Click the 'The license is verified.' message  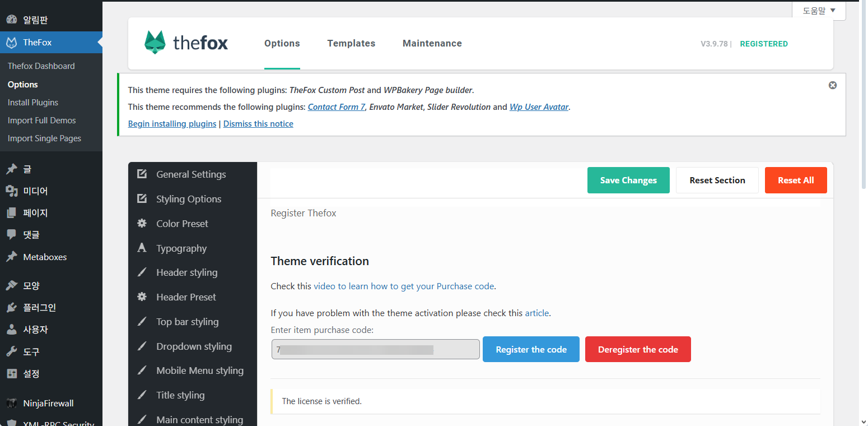tap(321, 401)
